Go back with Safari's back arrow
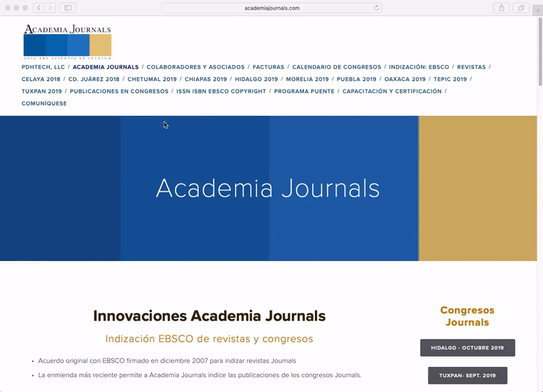Screen dimensions: 543x392 39,8
